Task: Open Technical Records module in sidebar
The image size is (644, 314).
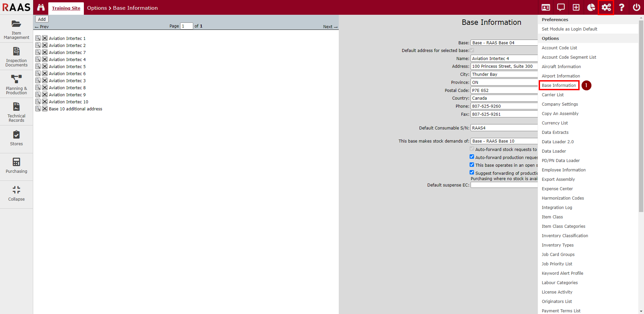Action: tap(16, 112)
